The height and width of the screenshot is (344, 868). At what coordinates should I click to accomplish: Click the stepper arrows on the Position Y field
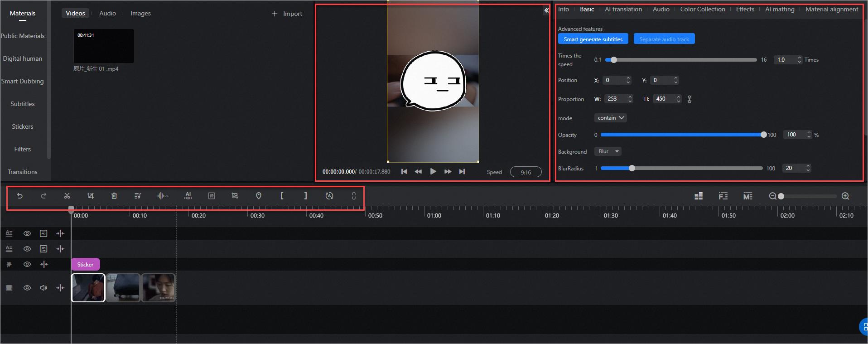tap(676, 80)
